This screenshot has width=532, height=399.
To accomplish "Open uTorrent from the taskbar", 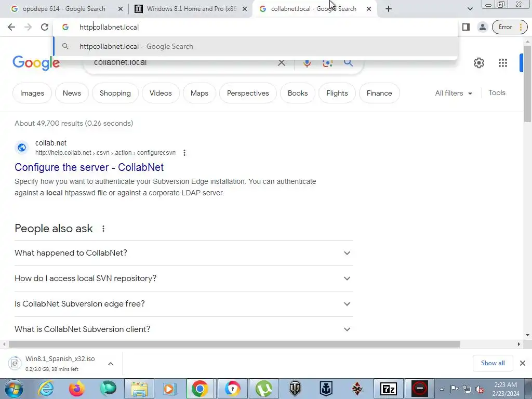I will pyautogui.click(x=264, y=389).
